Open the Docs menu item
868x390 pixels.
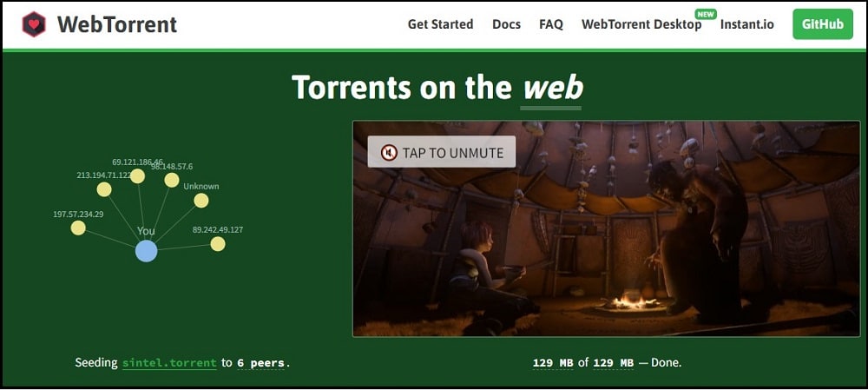point(507,24)
